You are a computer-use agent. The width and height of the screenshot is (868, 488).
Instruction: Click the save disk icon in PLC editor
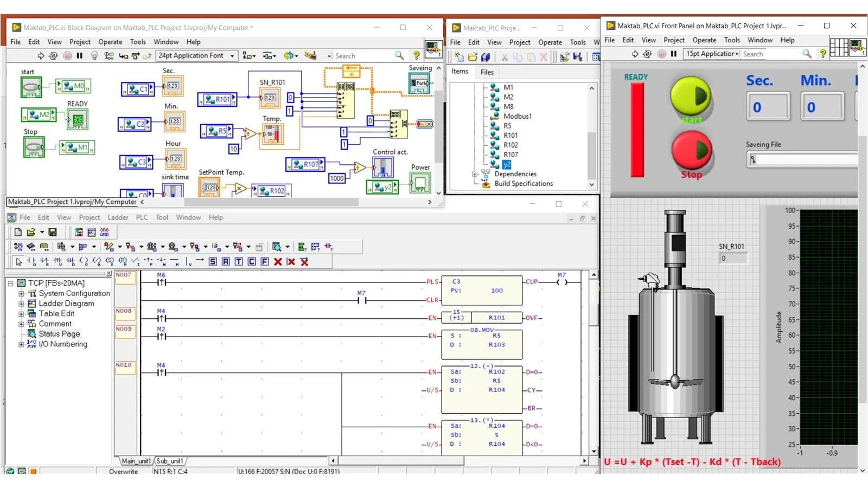coord(53,232)
